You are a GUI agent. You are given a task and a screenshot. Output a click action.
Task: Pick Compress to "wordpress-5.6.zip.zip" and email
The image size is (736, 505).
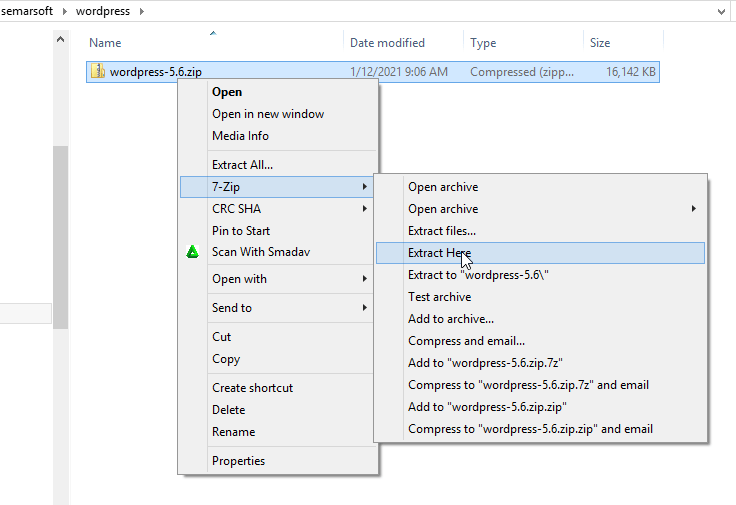[x=540, y=429]
